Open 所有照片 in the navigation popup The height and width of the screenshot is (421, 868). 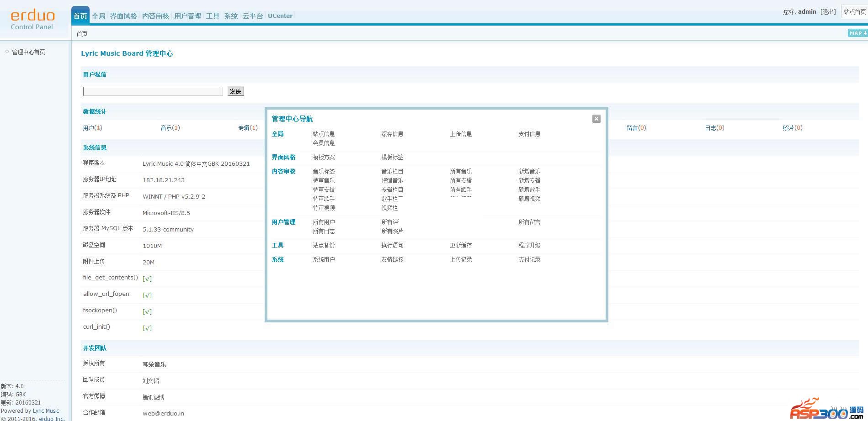pyautogui.click(x=392, y=231)
